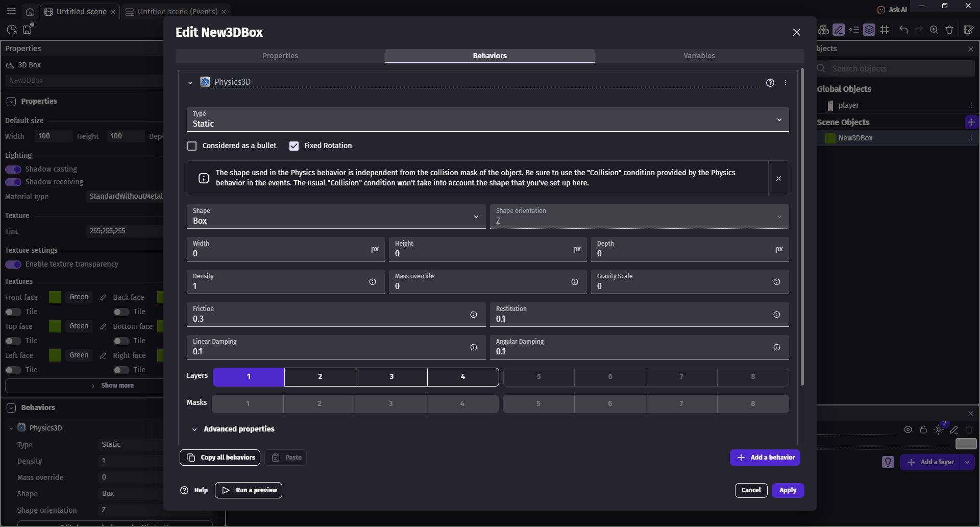980x527 pixels.
Task: Toggle Shadow casting switch off
Action: click(13, 169)
